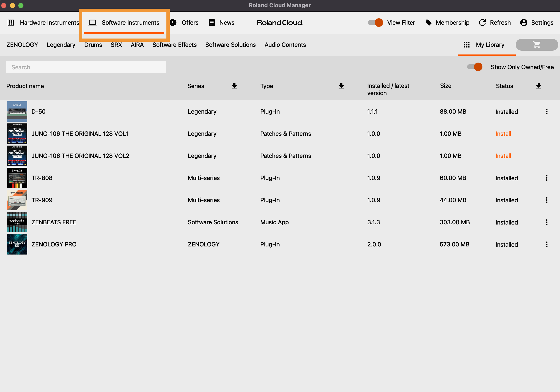Image resolution: width=560 pixels, height=392 pixels.
Task: Click the My Library grid icon
Action: click(x=466, y=45)
